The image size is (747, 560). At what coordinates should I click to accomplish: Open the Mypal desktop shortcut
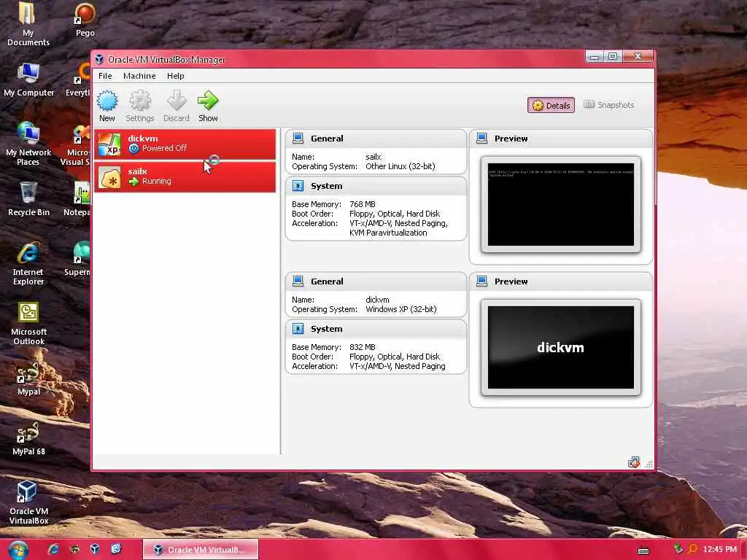click(28, 379)
